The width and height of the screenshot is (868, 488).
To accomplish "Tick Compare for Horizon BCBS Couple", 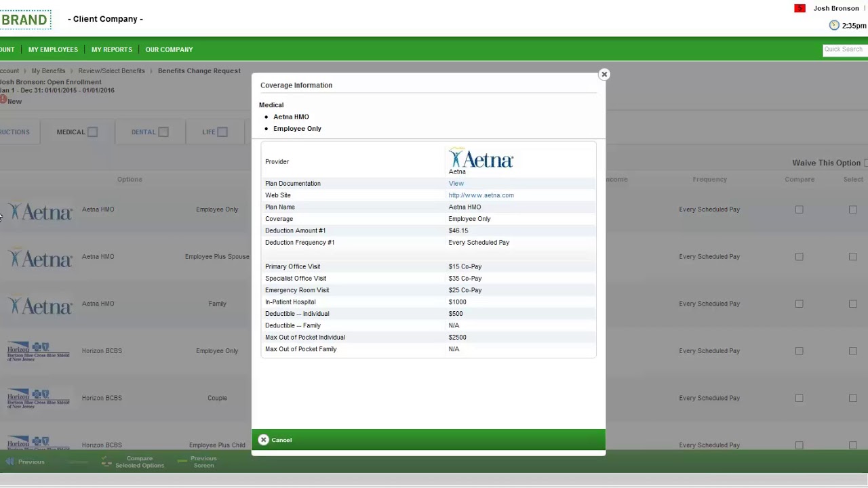I will (799, 398).
